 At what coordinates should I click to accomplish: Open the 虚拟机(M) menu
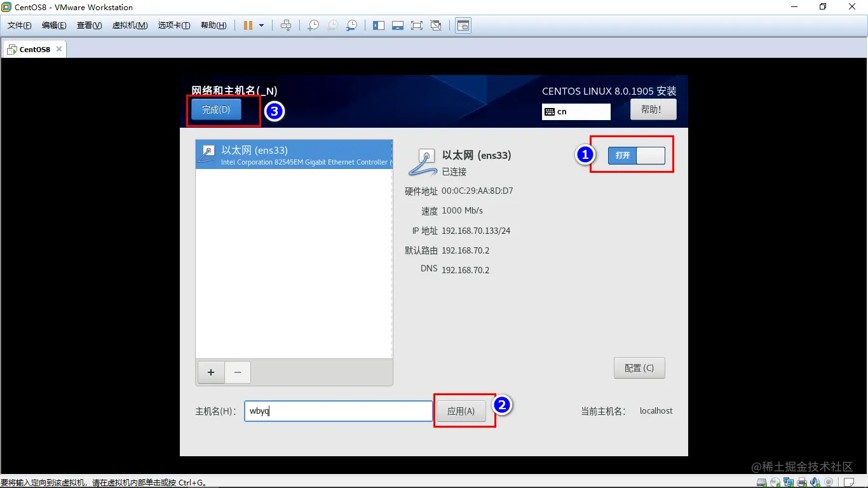[130, 25]
